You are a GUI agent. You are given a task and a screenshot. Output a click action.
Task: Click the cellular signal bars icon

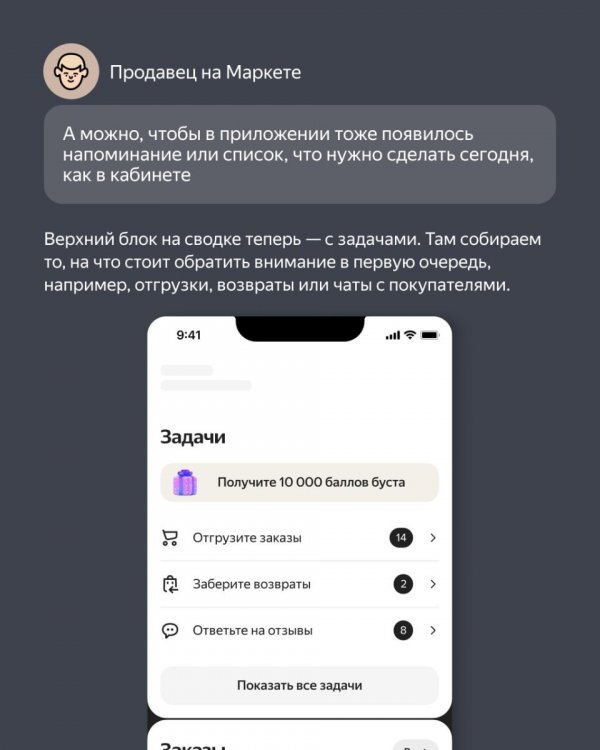coord(392,335)
